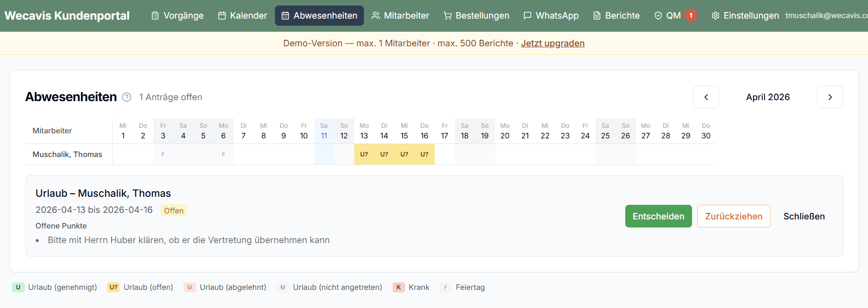Image resolution: width=868 pixels, height=308 pixels.
Task: Click the Muschalik, Thomas employee row name
Action: point(67,155)
